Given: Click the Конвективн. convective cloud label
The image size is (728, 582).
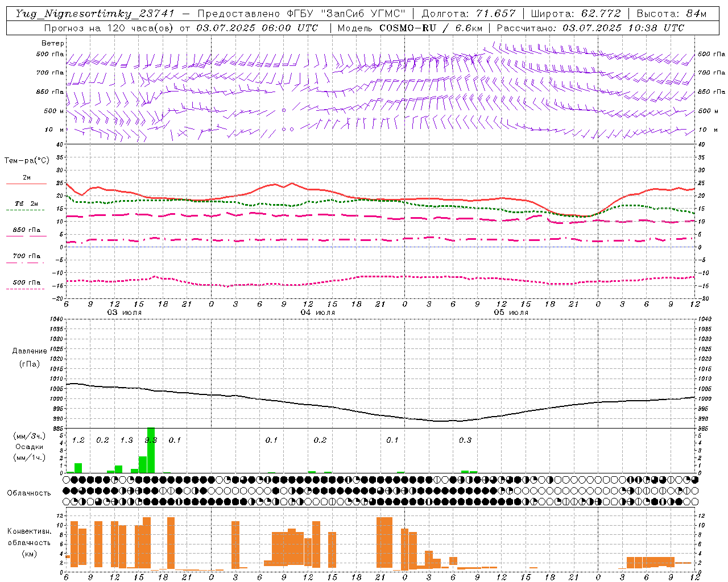Looking at the screenshot, I should pos(29,531).
